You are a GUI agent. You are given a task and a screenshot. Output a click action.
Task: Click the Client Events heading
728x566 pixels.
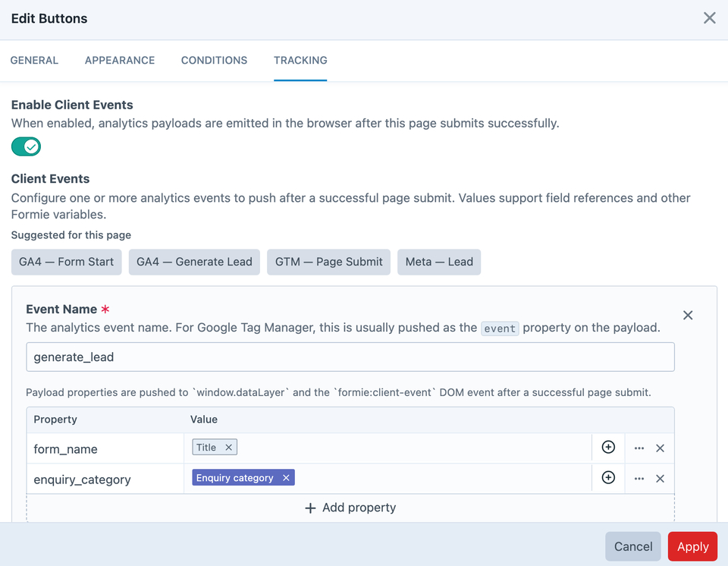50,179
